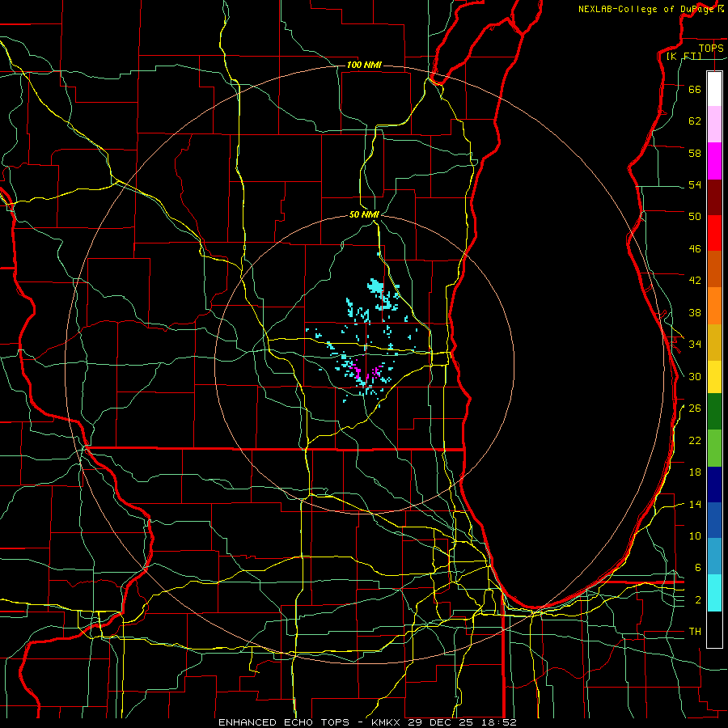This screenshot has height=728, width=728.
Task: Click the magenta 58 kft legend swatch
Action: coord(714,161)
